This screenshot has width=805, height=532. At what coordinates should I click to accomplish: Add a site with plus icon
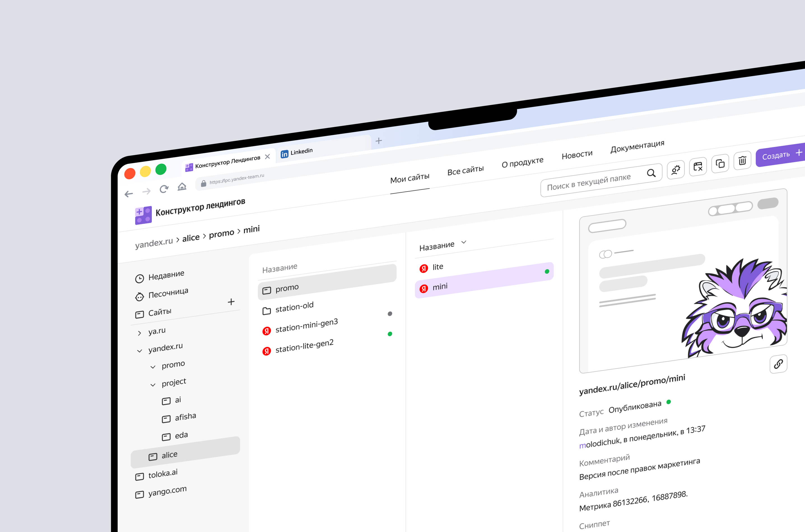click(231, 302)
